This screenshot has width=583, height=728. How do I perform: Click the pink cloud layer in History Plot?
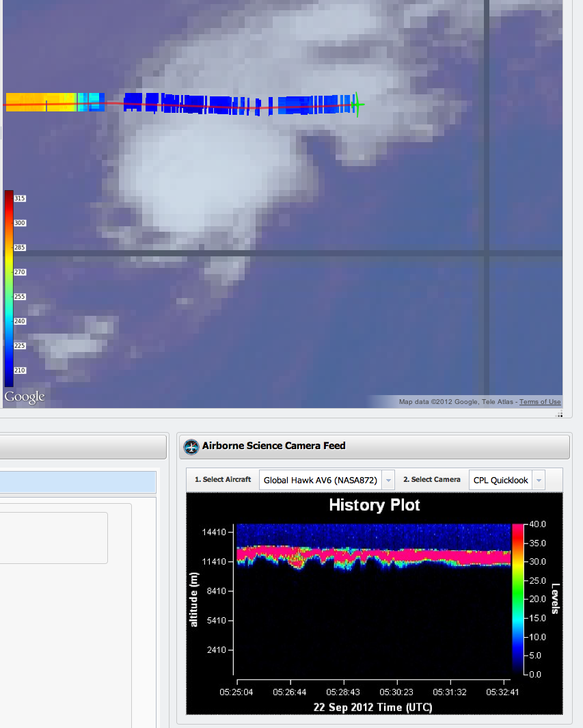[410, 554]
